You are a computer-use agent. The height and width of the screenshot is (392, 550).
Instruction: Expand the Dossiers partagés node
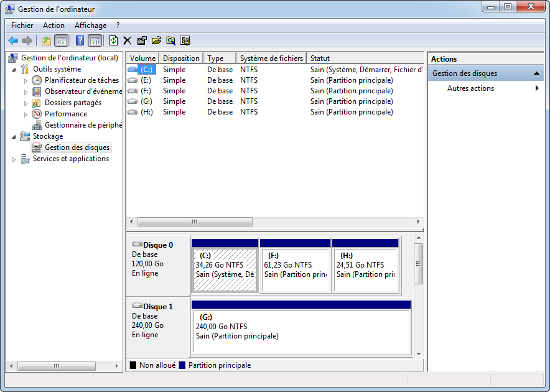coord(26,103)
